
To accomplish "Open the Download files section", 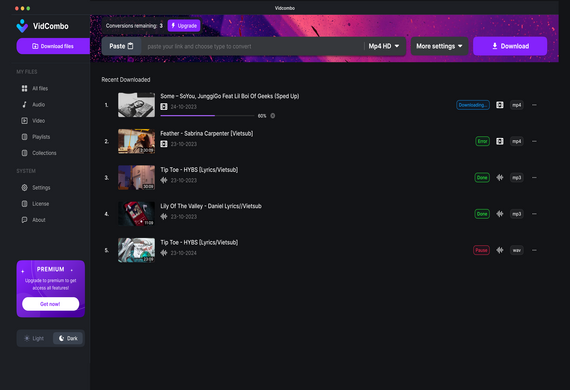I will click(x=53, y=46).
